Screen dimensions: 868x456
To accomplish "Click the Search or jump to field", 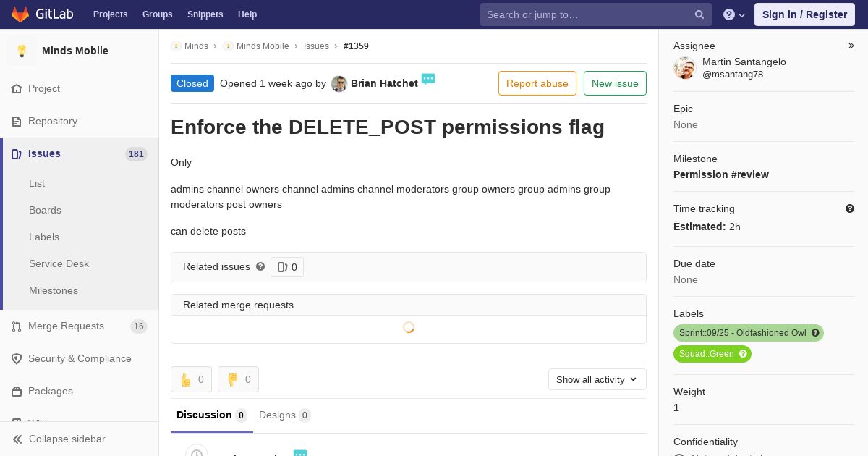I will 596,14.
